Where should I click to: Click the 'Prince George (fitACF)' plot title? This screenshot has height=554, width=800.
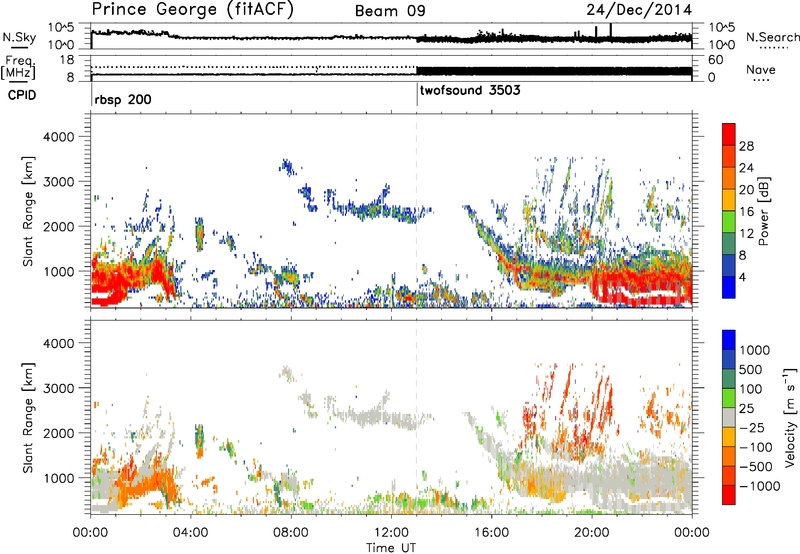pos(193,10)
